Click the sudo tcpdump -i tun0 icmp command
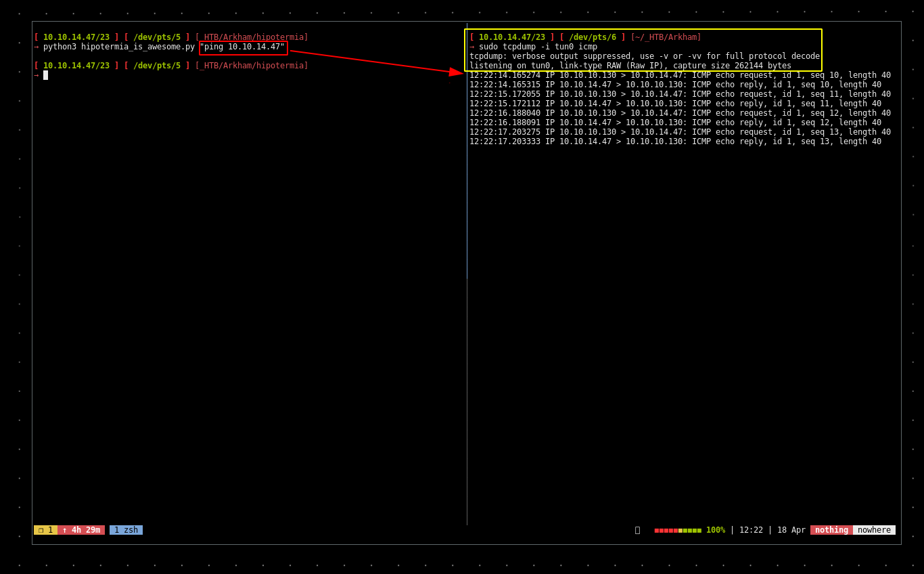The width and height of the screenshot is (924, 574). tap(538, 47)
